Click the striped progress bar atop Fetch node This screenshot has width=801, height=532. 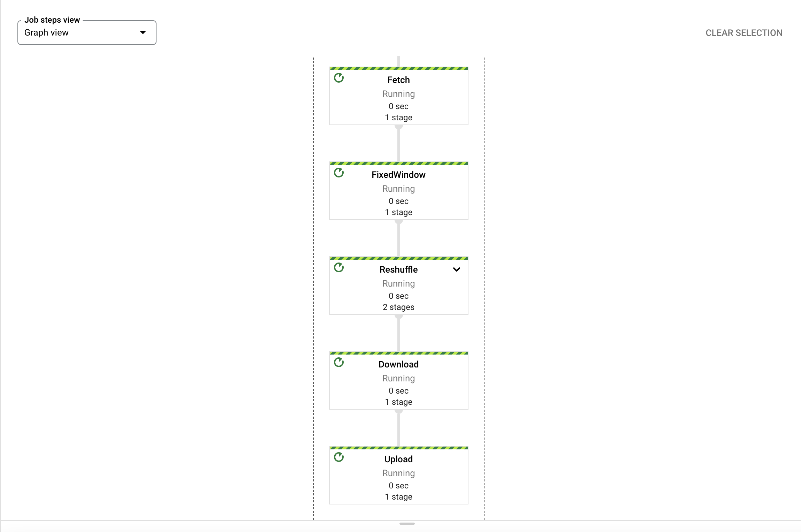click(398, 68)
